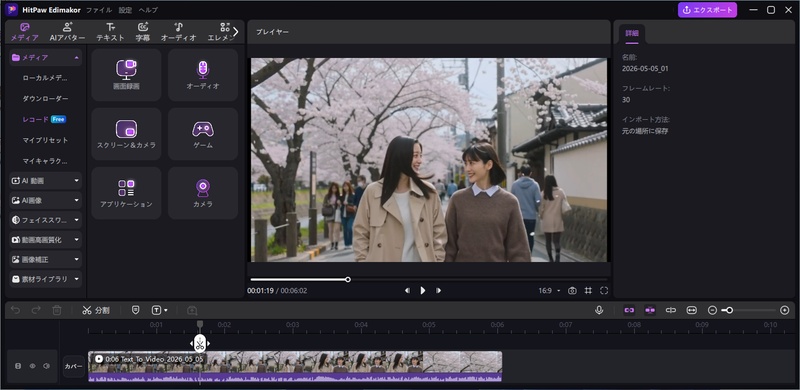Screen dimensions: 800x390
Task: Open the 設定 menu
Action: pos(125,10)
